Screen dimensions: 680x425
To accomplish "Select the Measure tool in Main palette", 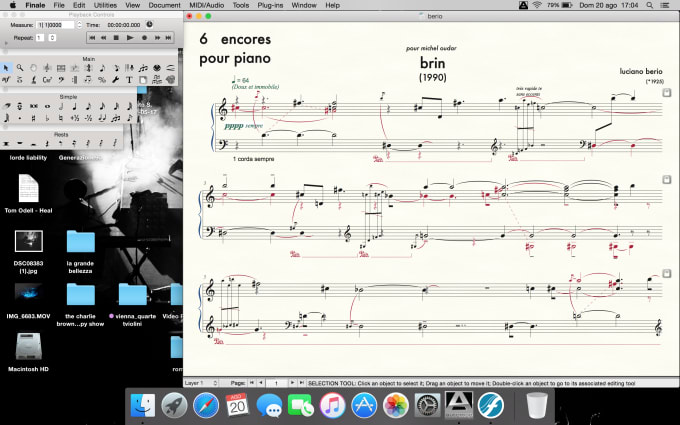I will coord(61,68).
